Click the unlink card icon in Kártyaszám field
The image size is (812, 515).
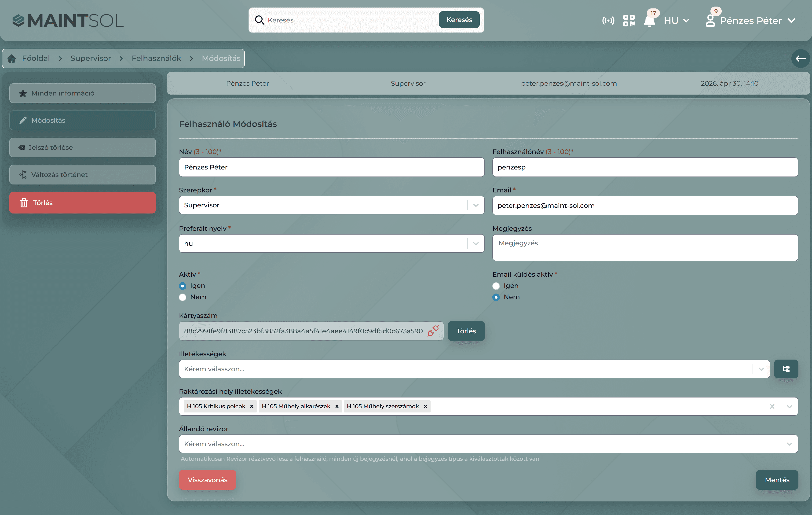[x=433, y=331]
